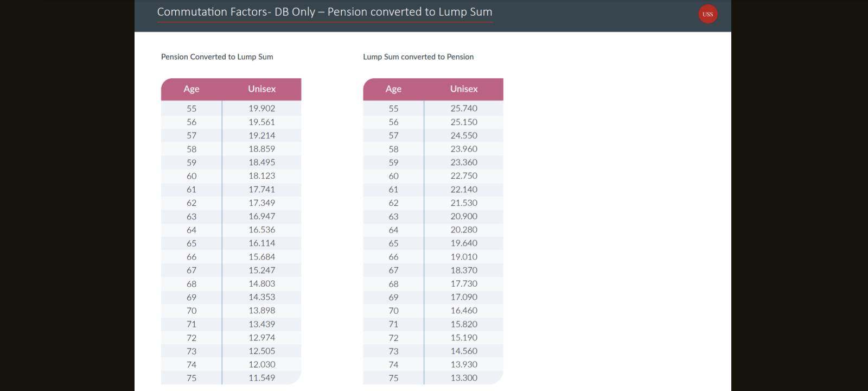Select the value 15.190
Image resolution: width=868 pixels, height=391 pixels.
464,338
